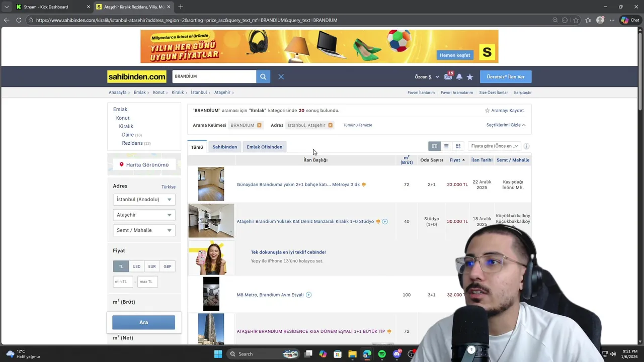The height and width of the screenshot is (362, 644).
Task: Open the messages envelope icon
Action: tap(448, 77)
